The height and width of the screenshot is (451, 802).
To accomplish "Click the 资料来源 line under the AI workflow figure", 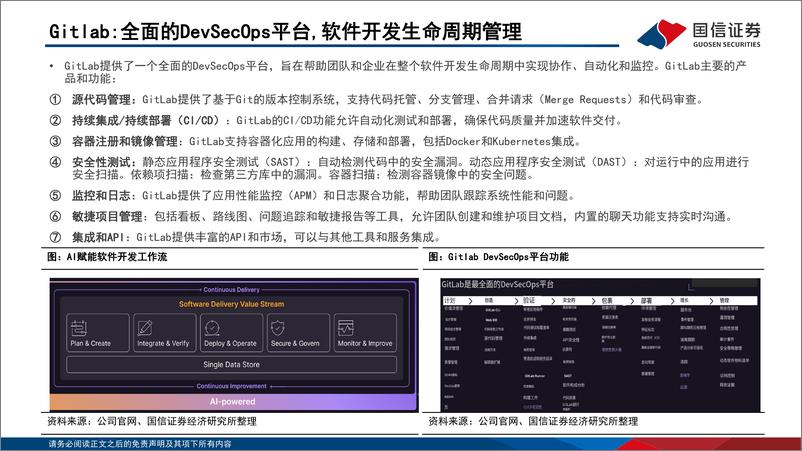I will (x=152, y=421).
